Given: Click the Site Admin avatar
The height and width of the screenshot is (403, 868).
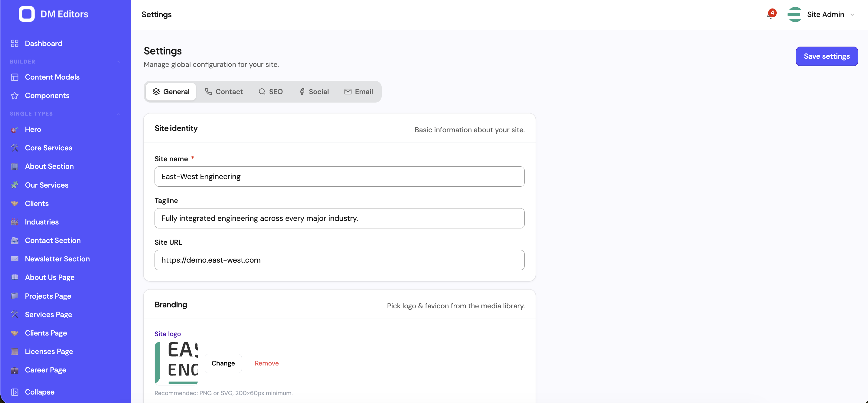Looking at the screenshot, I should 795,15.
